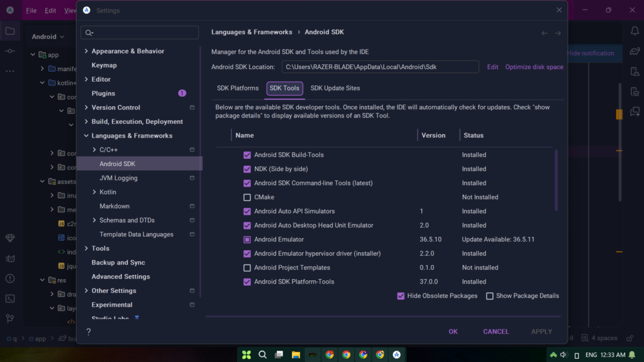This screenshot has height=362, width=644.
Task: Click Optimize disk space link
Action: click(534, 67)
